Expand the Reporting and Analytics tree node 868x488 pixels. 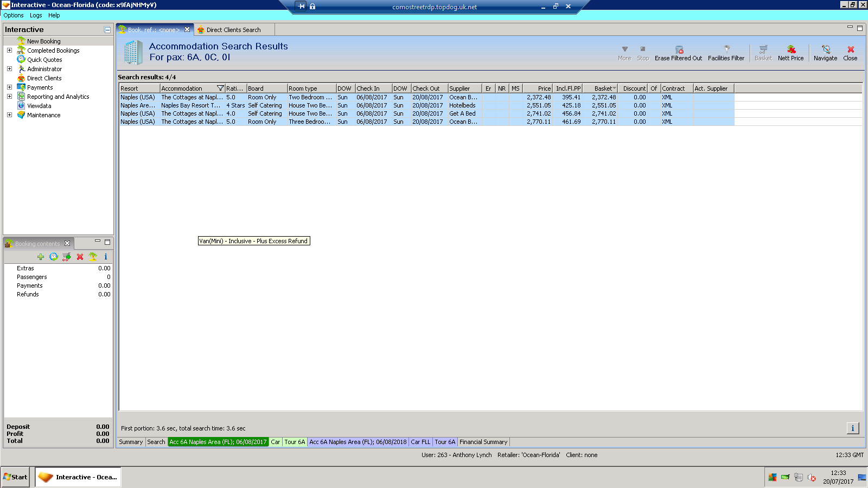(x=9, y=97)
